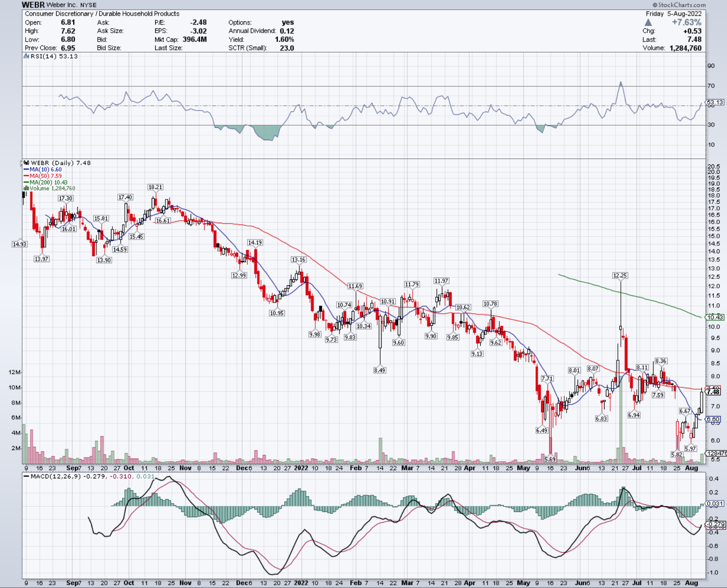
Task: Click the 14.19 price label
Action: coord(255,242)
